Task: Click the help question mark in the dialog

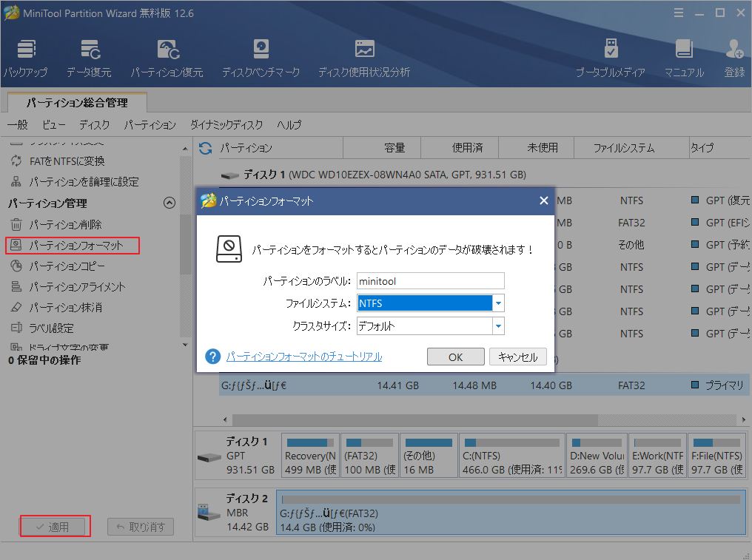Action: [x=212, y=357]
